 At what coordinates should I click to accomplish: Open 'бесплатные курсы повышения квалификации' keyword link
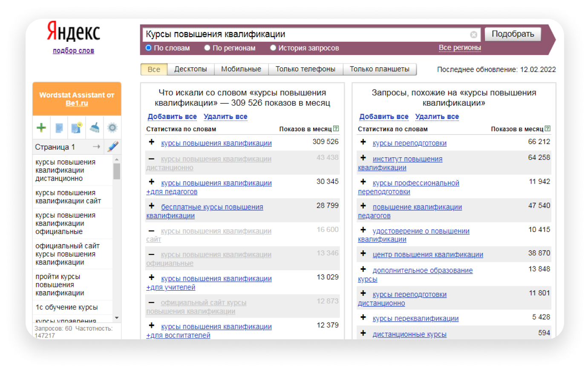[x=205, y=211]
